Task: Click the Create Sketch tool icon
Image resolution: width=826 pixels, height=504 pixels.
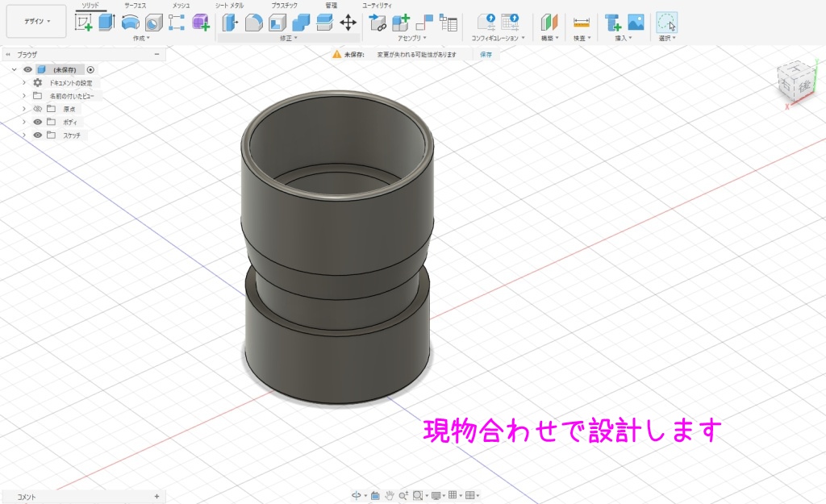Action: (84, 23)
